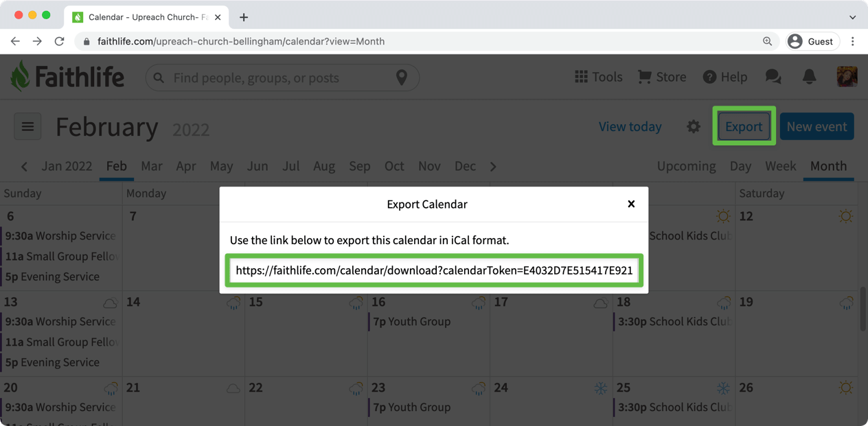868x426 pixels.
Task: Click the sun weather icon on February 12
Action: [x=846, y=217]
